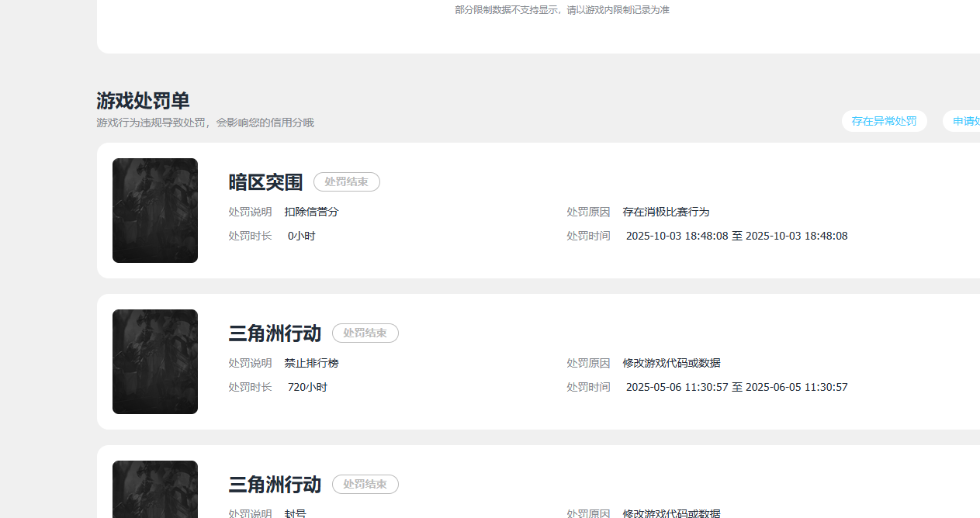Click the 存在异常处罚 button
This screenshot has width=980, height=518.
pos(884,121)
